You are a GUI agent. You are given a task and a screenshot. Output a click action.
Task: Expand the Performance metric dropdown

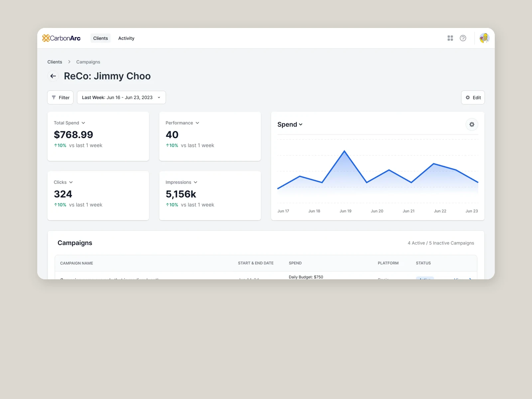coord(182,123)
